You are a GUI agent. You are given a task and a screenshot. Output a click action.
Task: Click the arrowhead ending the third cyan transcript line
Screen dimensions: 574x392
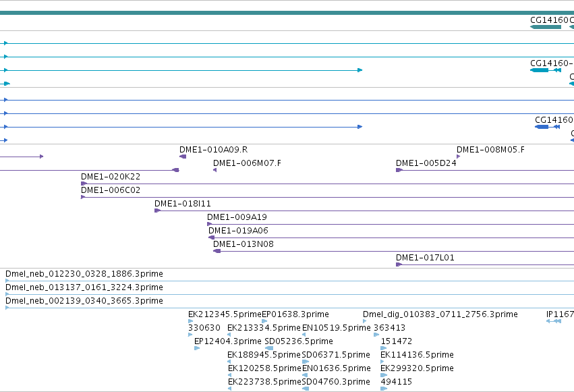coord(360,70)
